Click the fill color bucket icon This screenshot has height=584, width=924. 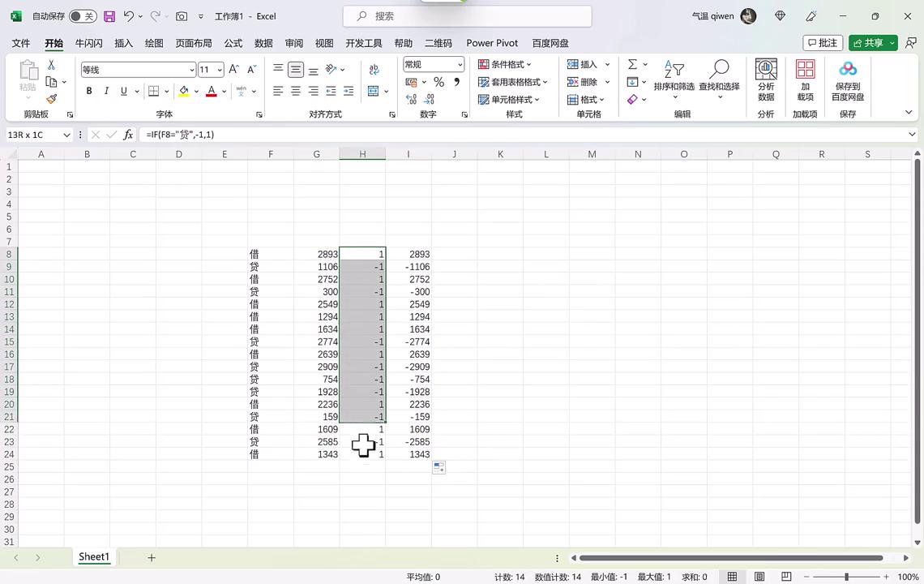click(183, 91)
